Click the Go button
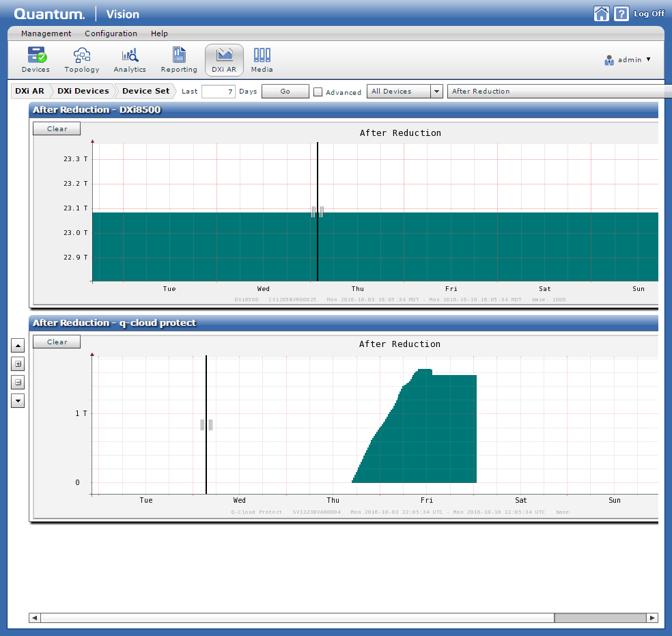The image size is (672, 636). point(285,92)
